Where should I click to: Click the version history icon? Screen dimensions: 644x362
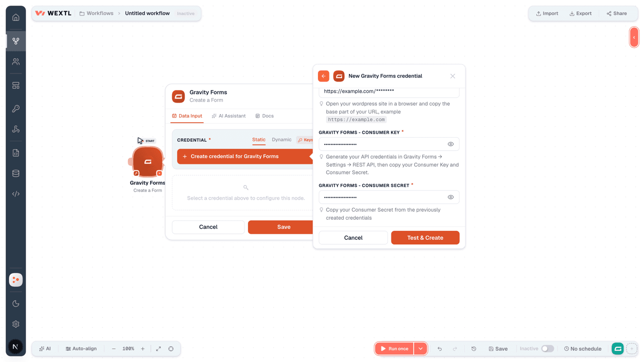tap(473, 348)
